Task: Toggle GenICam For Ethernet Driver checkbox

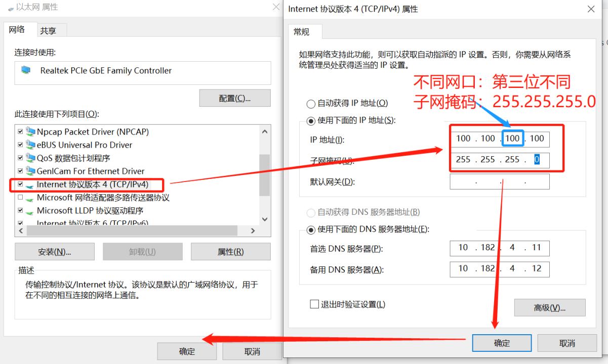Action: pyautogui.click(x=20, y=171)
